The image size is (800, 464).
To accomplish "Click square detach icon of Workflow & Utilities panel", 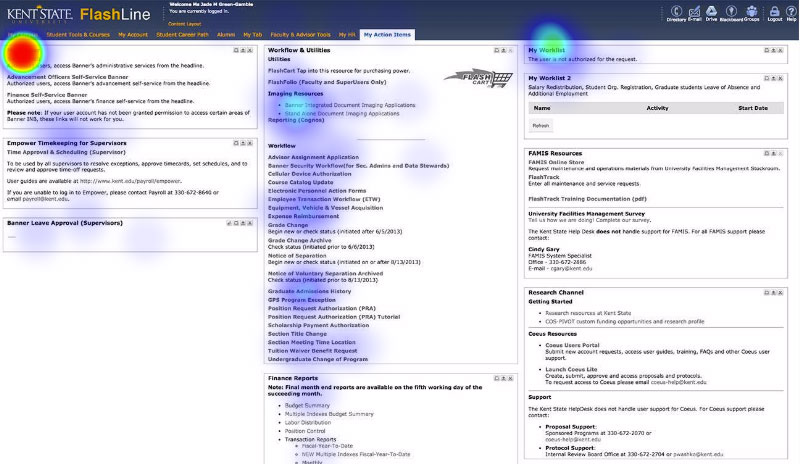I will pyautogui.click(x=496, y=51).
